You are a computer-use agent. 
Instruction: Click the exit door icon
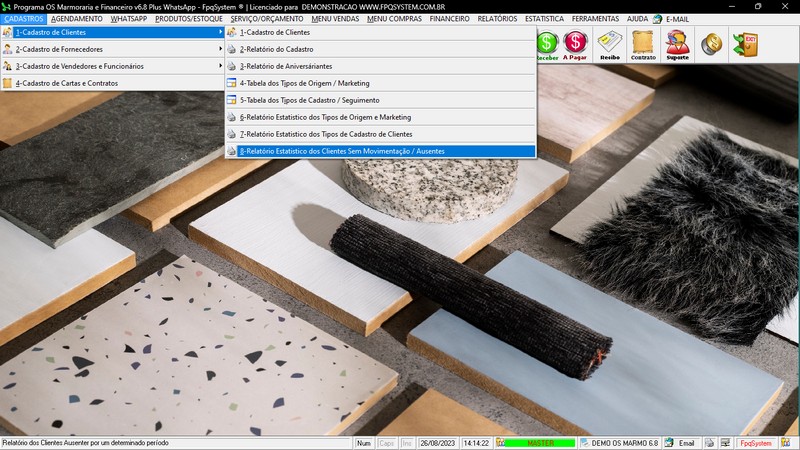[x=745, y=44]
